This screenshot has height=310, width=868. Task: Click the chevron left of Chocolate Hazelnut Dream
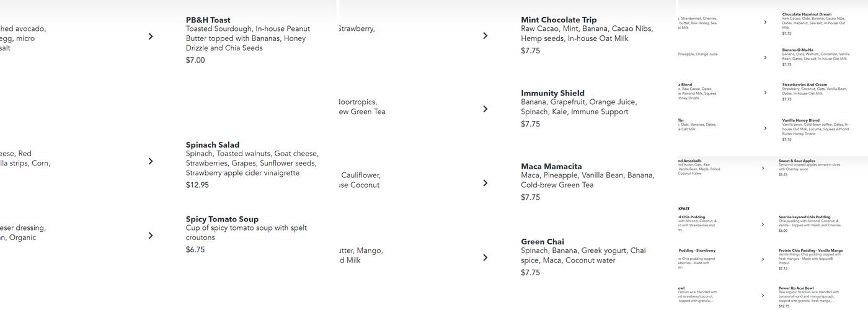click(765, 22)
